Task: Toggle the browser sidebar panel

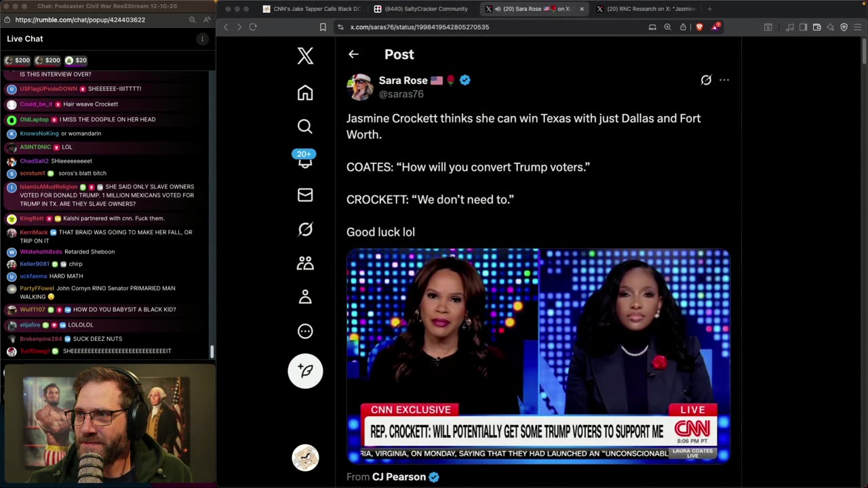Action: pyautogui.click(x=803, y=27)
